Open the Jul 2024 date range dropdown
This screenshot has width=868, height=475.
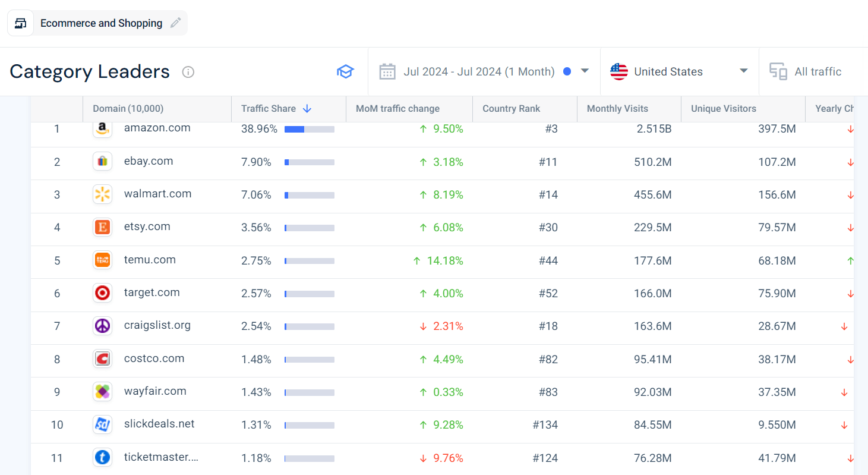coord(584,71)
